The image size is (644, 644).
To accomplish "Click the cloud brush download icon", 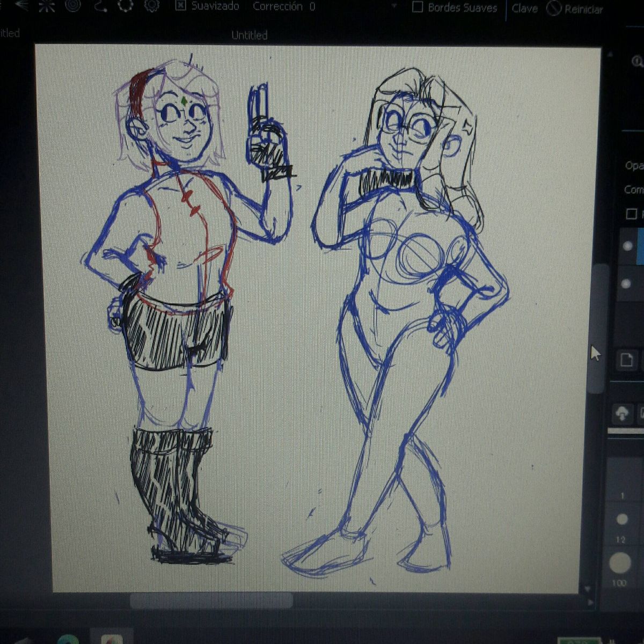I will pos(622,414).
